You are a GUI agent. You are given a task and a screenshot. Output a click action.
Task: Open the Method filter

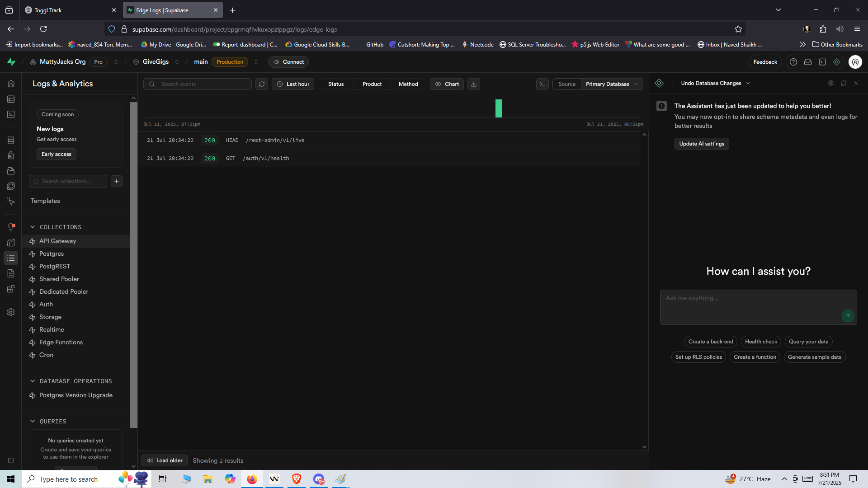(408, 84)
